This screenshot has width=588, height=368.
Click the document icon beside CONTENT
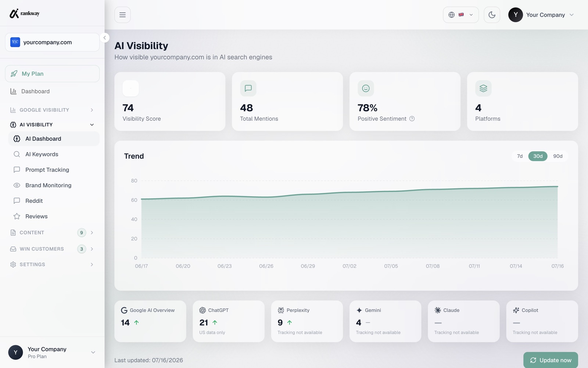click(13, 233)
